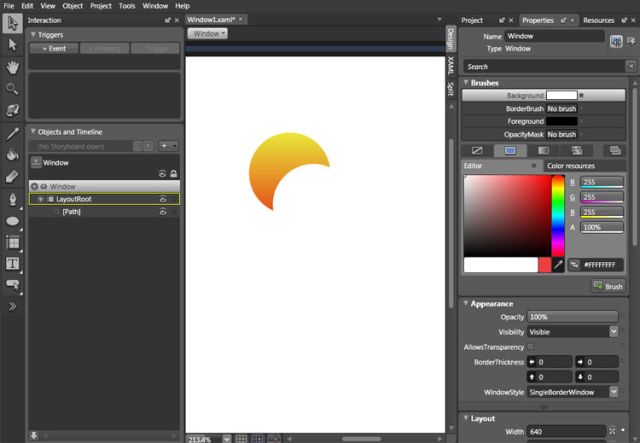Viewport: 640px width, 443px height.
Task: Add a new Event trigger
Action: coord(54,49)
